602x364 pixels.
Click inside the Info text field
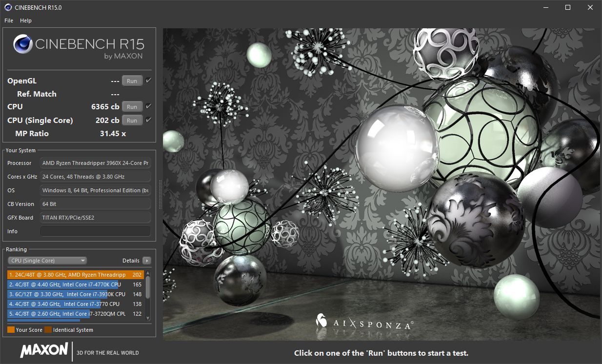(95, 231)
